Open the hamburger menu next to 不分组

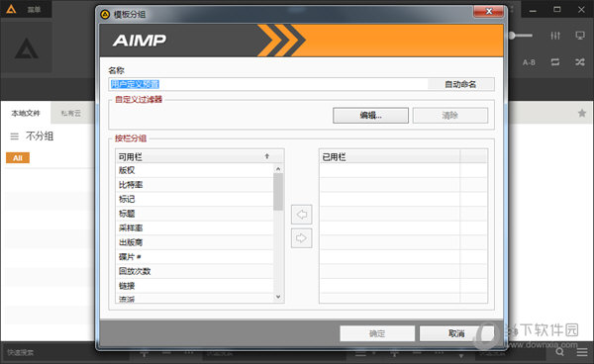tap(15, 136)
